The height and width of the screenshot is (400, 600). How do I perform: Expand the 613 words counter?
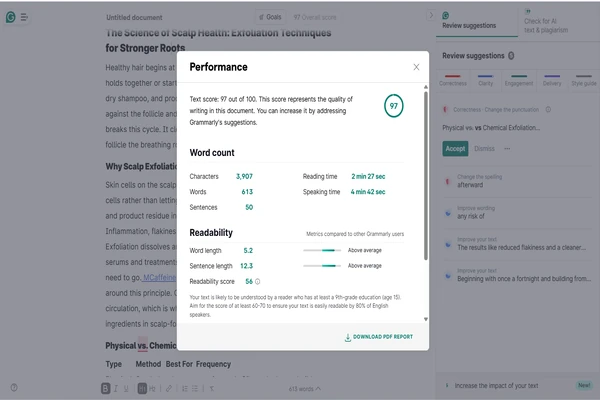(x=305, y=389)
